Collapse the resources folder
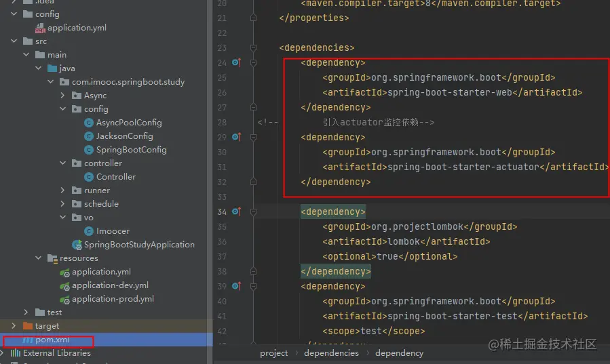 [38, 258]
